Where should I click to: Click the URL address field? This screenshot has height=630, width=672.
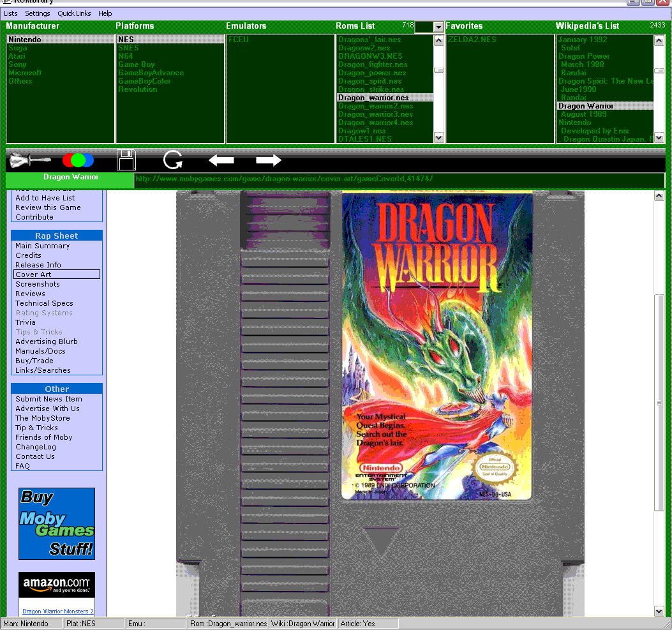point(399,179)
